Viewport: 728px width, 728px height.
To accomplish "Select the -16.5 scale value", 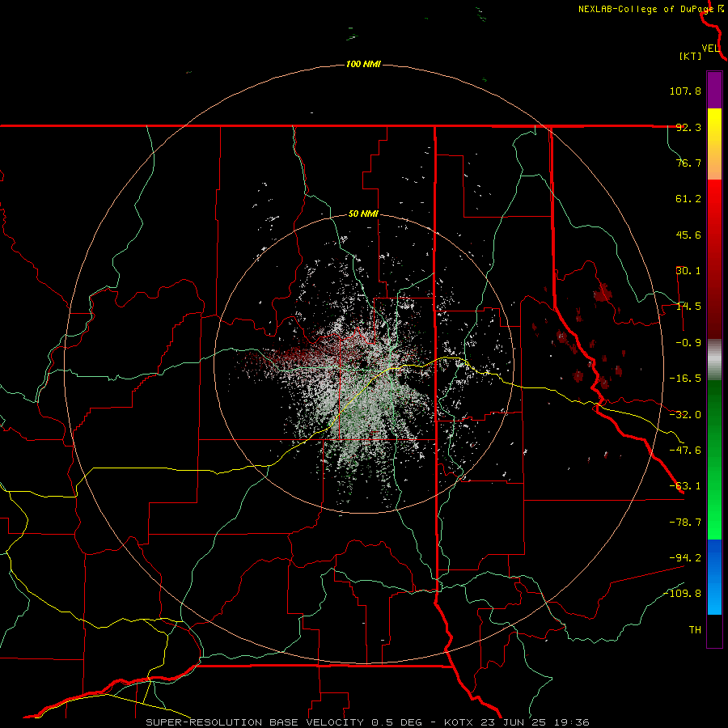I will pos(685,379).
